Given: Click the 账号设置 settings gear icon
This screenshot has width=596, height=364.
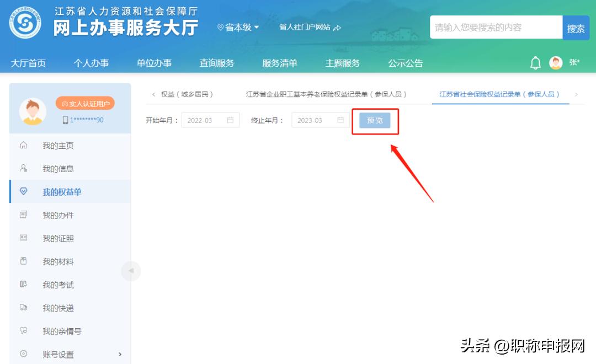Looking at the screenshot, I should coord(22,354).
